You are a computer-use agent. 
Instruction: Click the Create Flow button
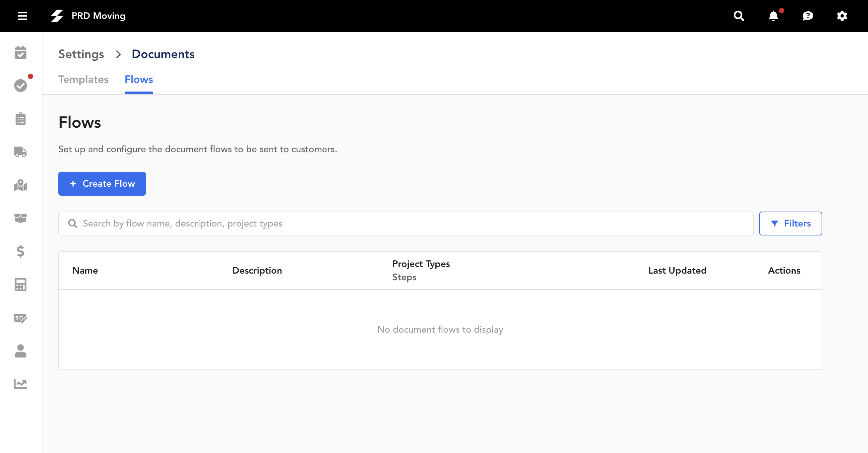[102, 184]
